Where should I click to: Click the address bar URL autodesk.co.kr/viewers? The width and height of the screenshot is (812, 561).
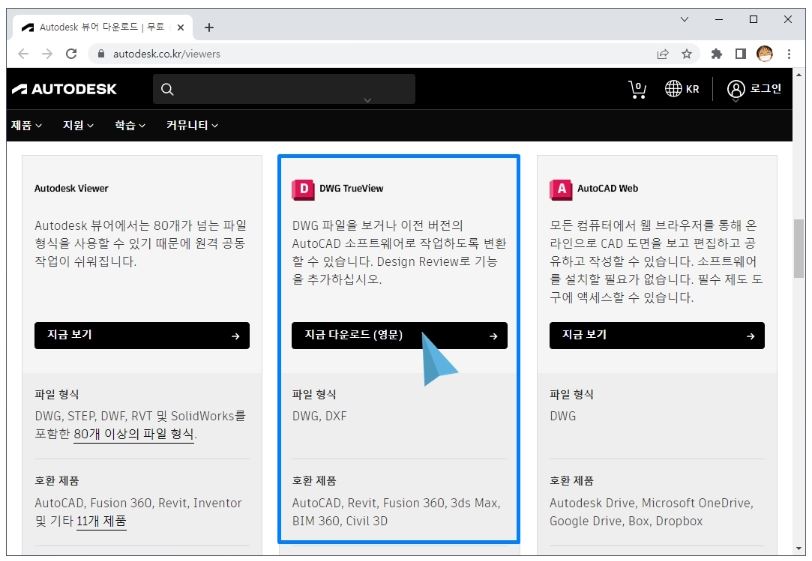click(167, 54)
